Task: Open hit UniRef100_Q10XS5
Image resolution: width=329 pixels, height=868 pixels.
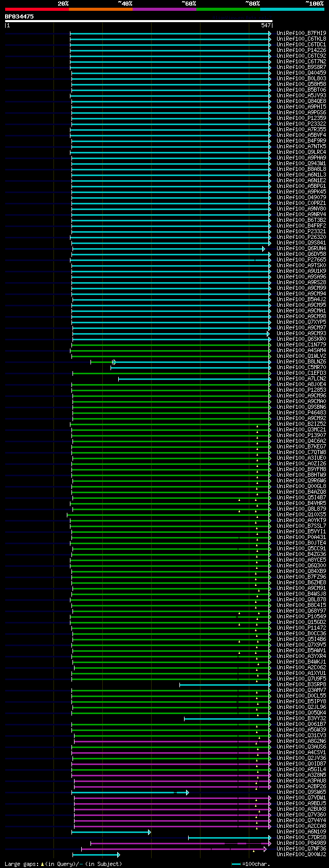Action: point(301,514)
